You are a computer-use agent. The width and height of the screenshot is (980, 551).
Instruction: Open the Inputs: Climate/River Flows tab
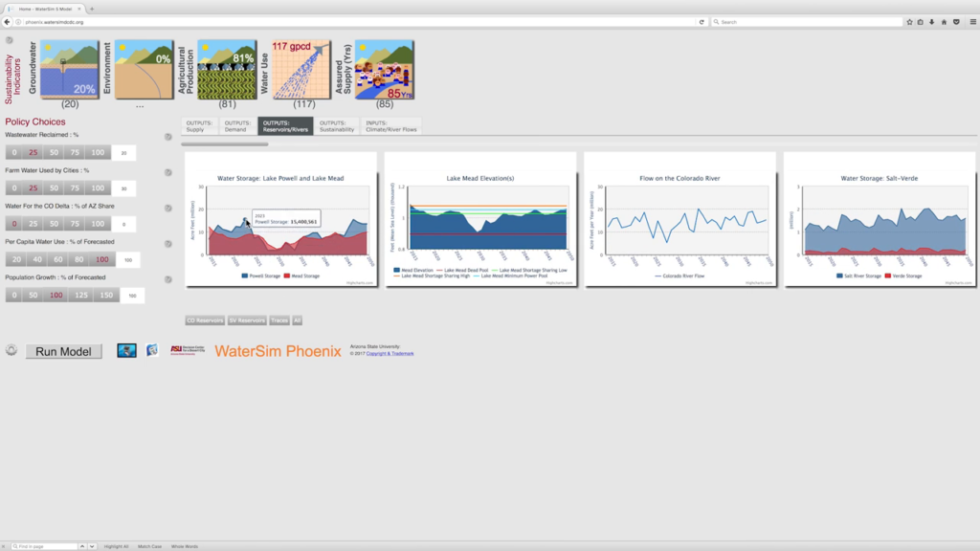(x=391, y=126)
